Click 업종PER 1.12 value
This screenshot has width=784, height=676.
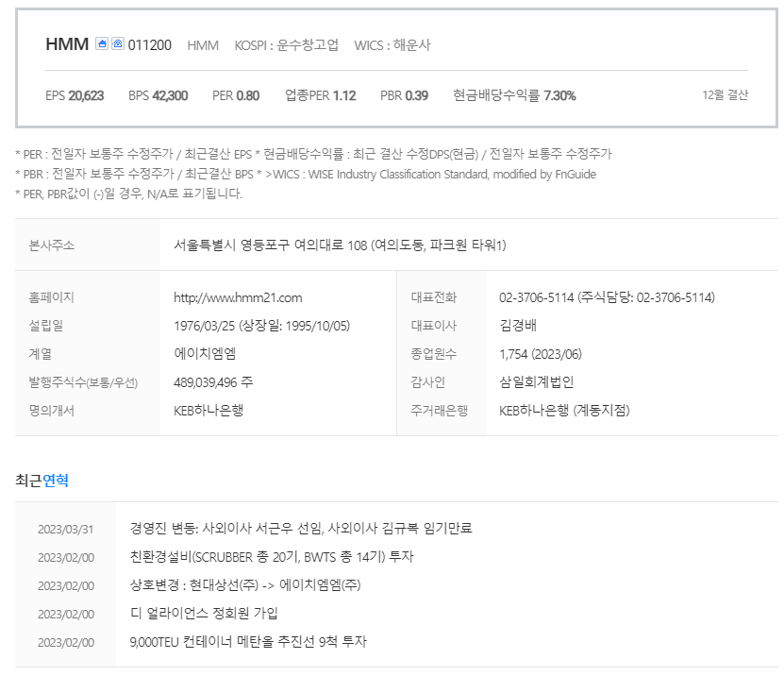pyautogui.click(x=321, y=95)
